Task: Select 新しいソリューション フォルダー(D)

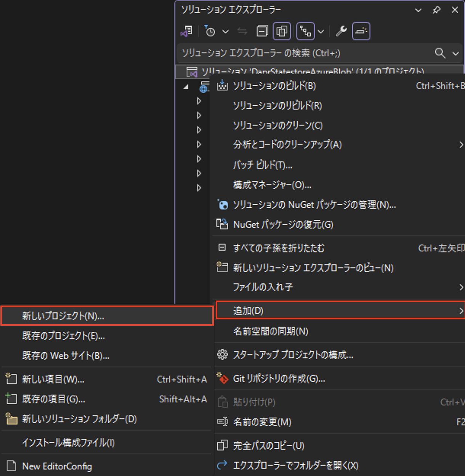Action: point(107,419)
